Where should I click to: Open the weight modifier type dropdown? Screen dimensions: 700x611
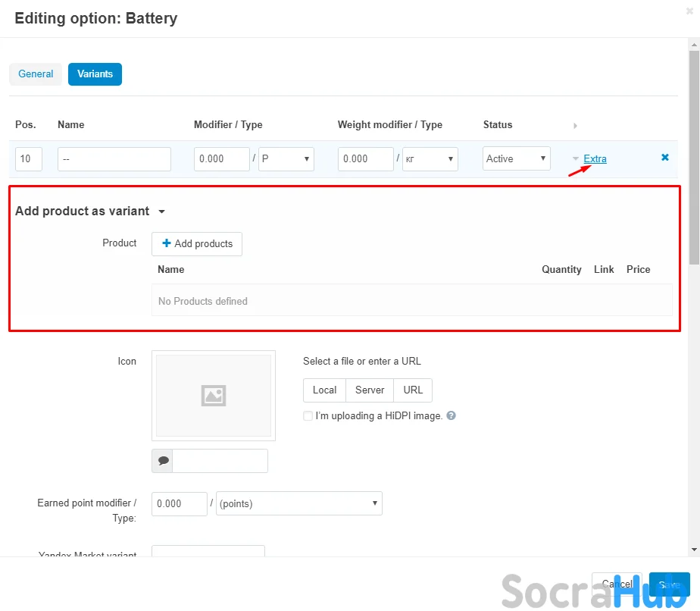pyautogui.click(x=430, y=158)
